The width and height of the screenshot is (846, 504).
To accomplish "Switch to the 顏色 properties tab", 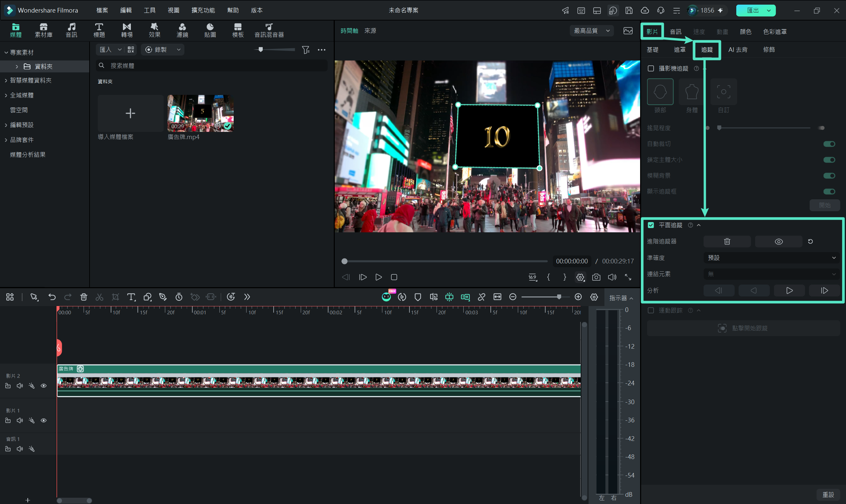I will (746, 32).
